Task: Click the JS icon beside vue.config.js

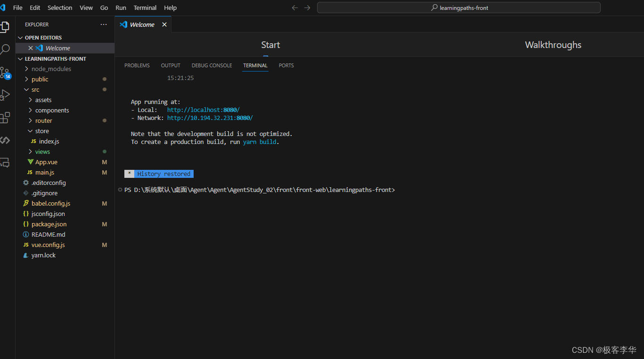Action: click(x=26, y=245)
